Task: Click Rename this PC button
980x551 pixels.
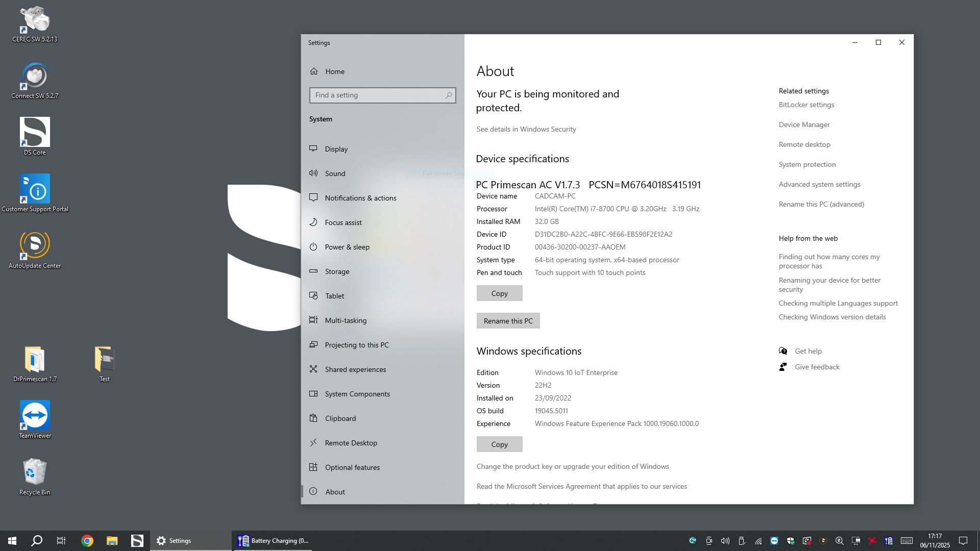Action: (508, 321)
